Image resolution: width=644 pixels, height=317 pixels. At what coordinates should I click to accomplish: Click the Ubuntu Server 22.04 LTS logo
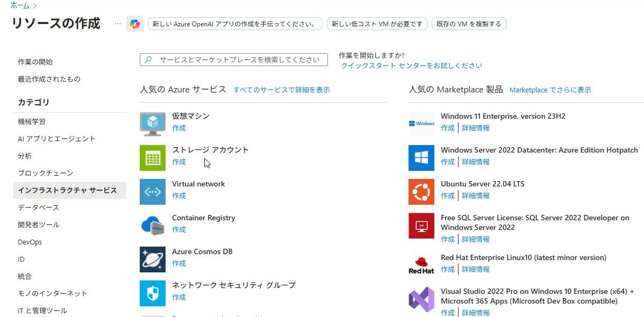click(x=421, y=192)
